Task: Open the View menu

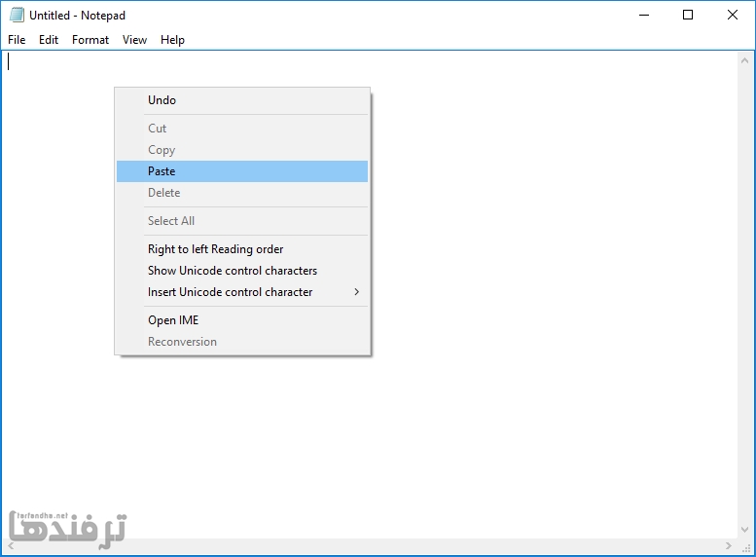Action: pyautogui.click(x=134, y=40)
